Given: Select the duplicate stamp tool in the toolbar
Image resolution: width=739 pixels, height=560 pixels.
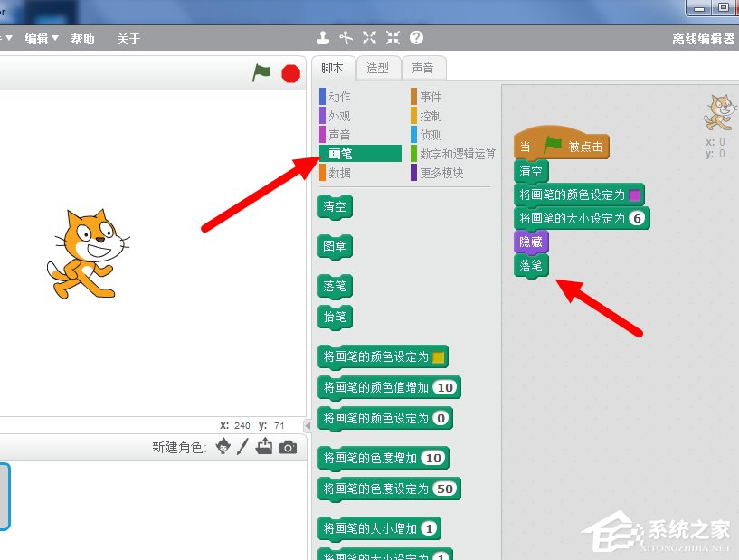Looking at the screenshot, I should coord(323,37).
